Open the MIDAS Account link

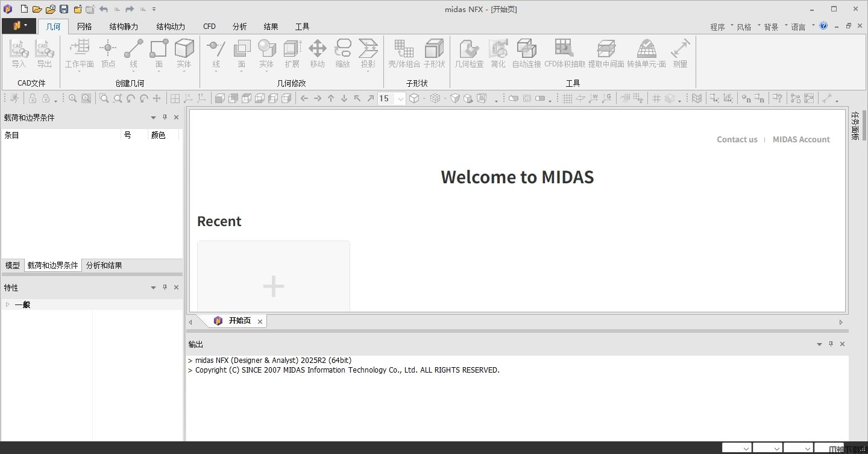pos(801,139)
